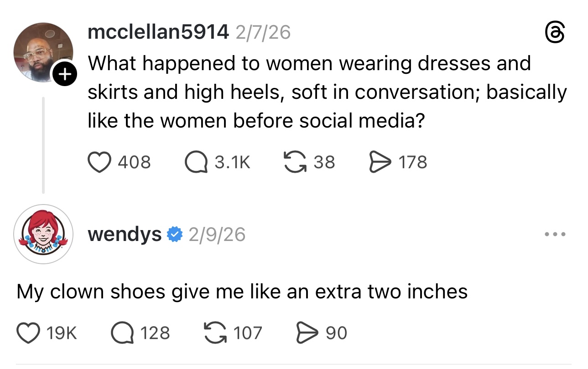Click the 2/7/26 post date
The width and height of the screenshot is (588, 369).
click(263, 32)
